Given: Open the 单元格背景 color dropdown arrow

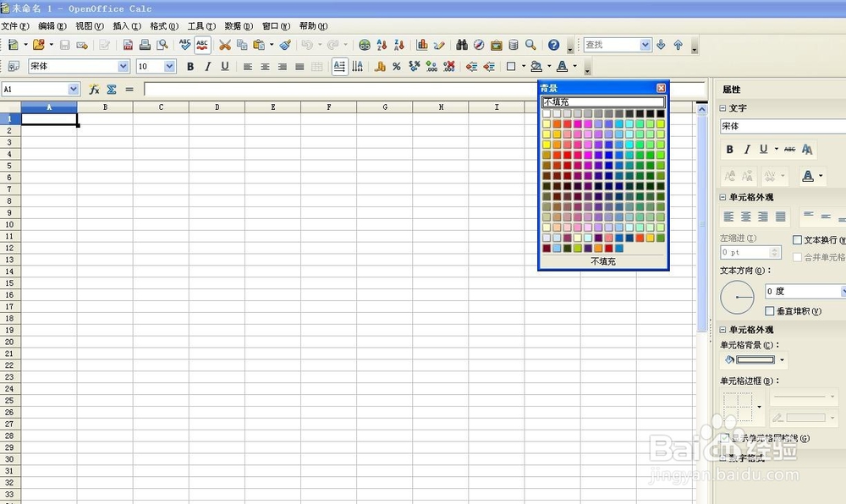Looking at the screenshot, I should (x=782, y=360).
